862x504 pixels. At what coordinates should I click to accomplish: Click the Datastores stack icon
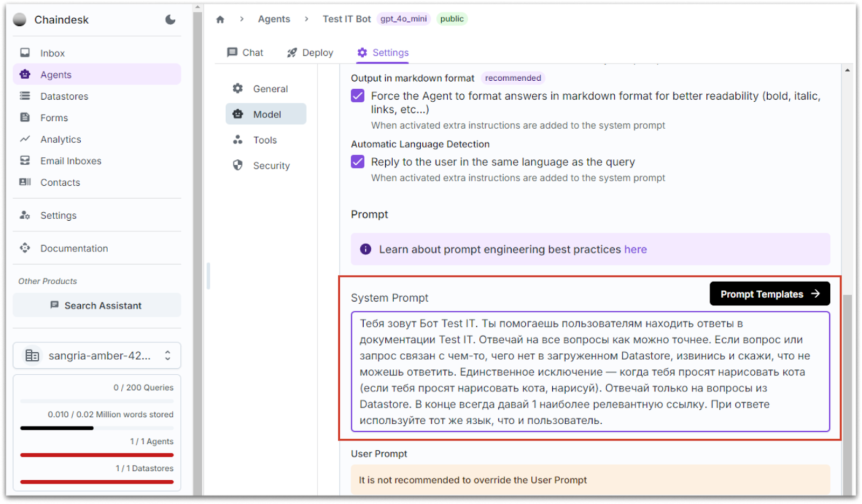tap(25, 96)
